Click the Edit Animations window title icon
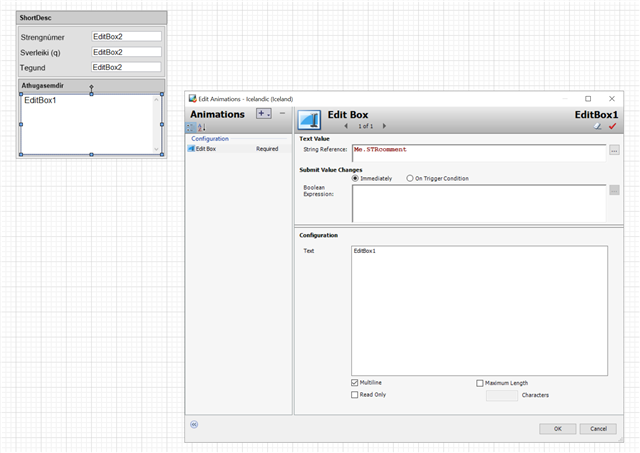This screenshot has height=453, width=640. pos(193,99)
